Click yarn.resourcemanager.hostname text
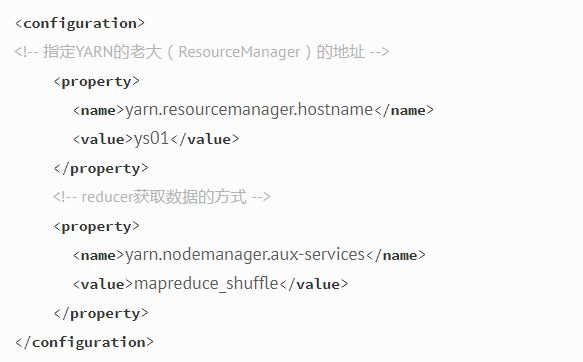This screenshot has height=362, width=583. pyautogui.click(x=249, y=110)
